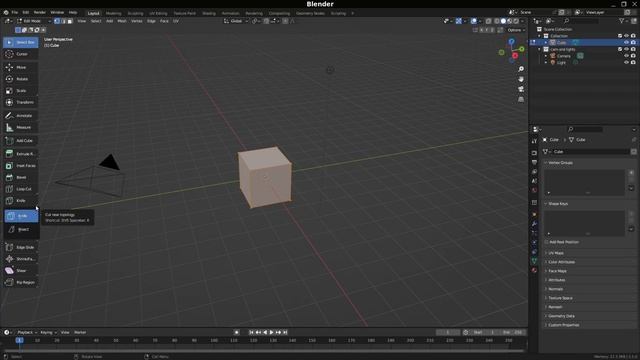Switch to the Modeling workspace tab
This screenshot has width=640, height=360.
(113, 13)
